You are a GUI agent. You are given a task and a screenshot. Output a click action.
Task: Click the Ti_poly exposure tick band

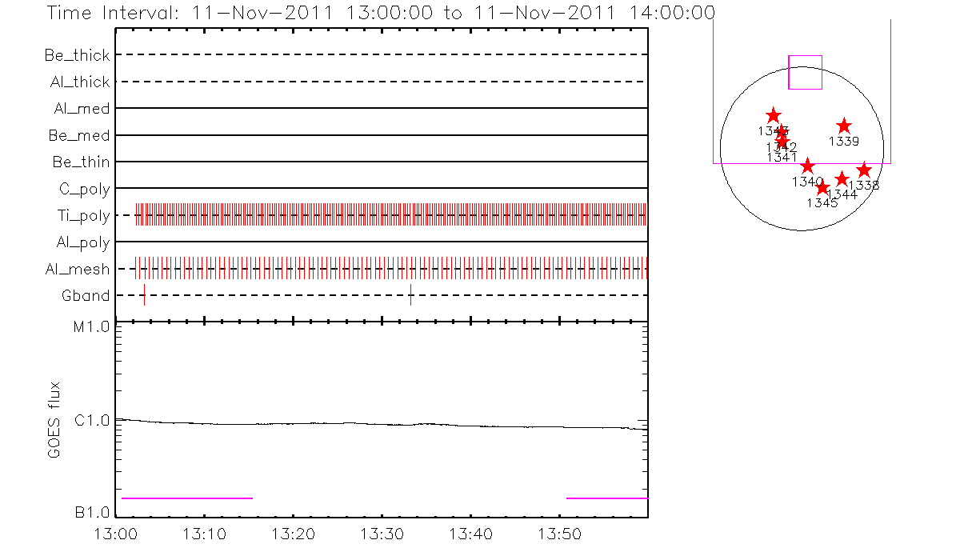(391, 214)
